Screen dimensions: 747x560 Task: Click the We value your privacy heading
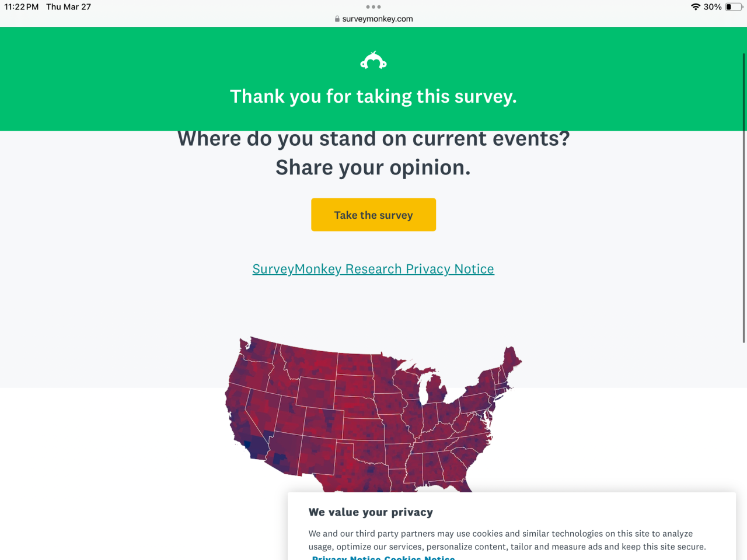371,512
